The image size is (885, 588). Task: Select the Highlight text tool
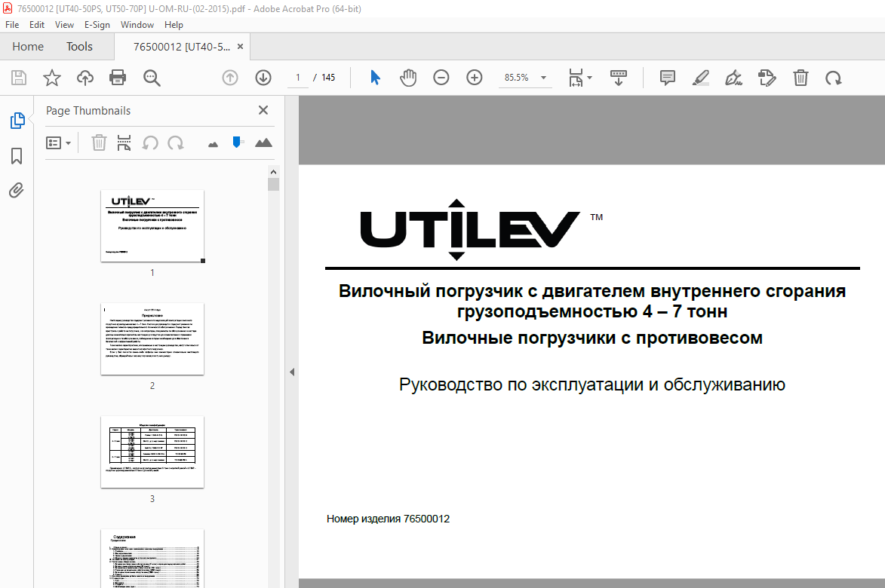[x=700, y=77]
